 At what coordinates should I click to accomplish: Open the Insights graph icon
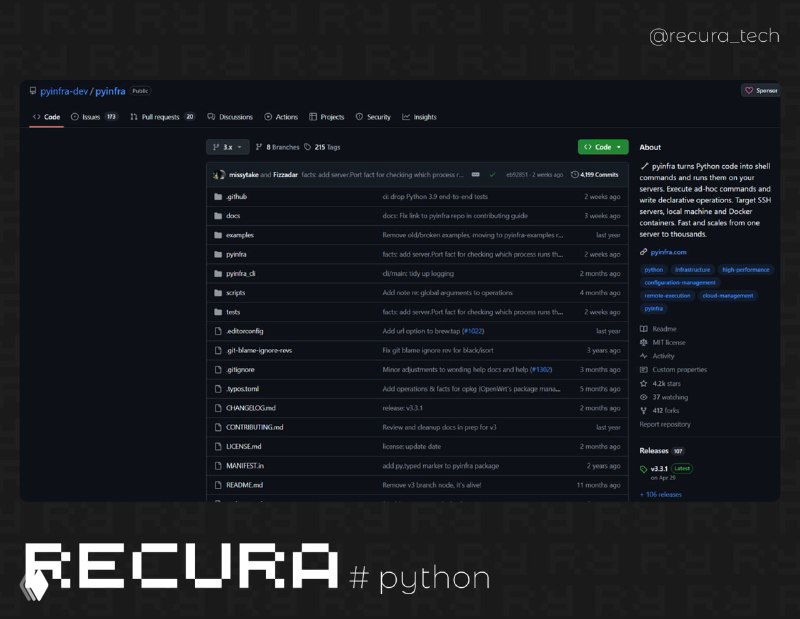pos(406,117)
